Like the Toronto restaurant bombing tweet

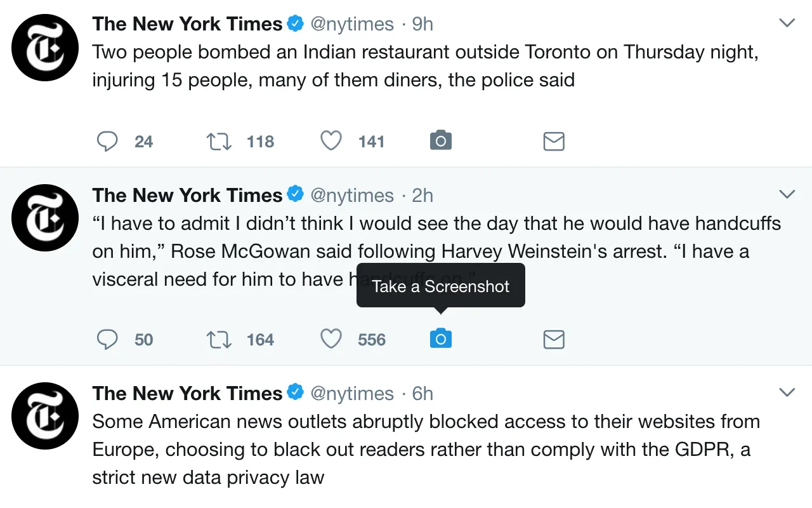(x=331, y=141)
